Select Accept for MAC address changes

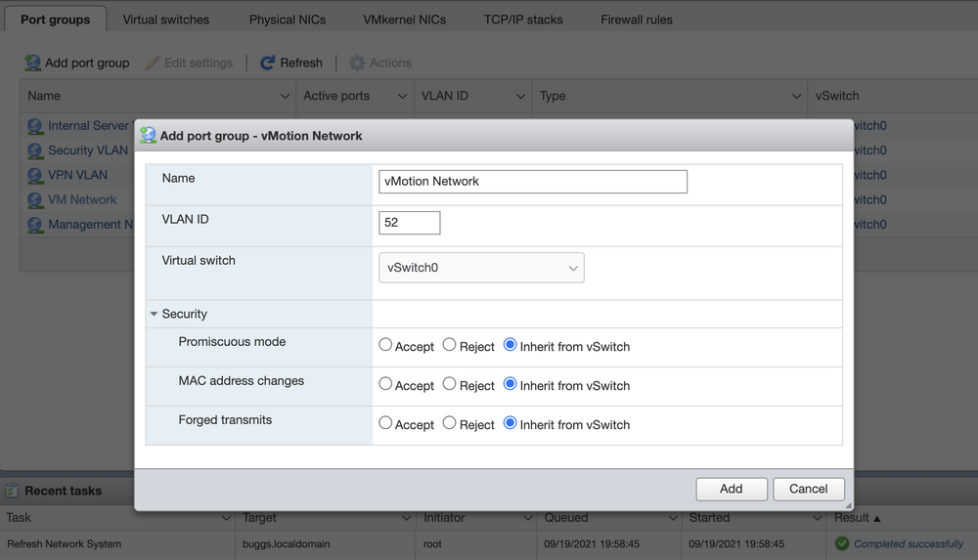click(385, 384)
